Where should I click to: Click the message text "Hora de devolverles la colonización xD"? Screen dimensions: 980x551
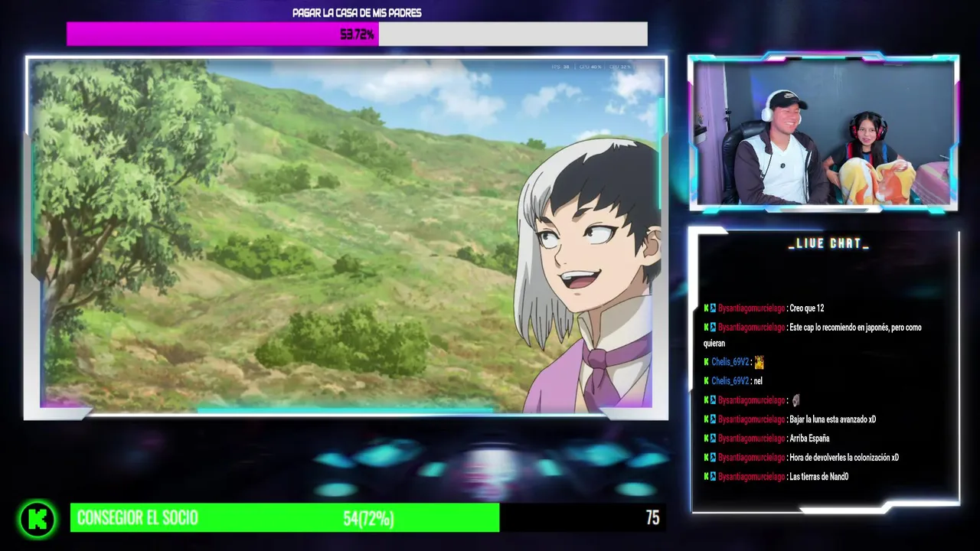(x=844, y=458)
